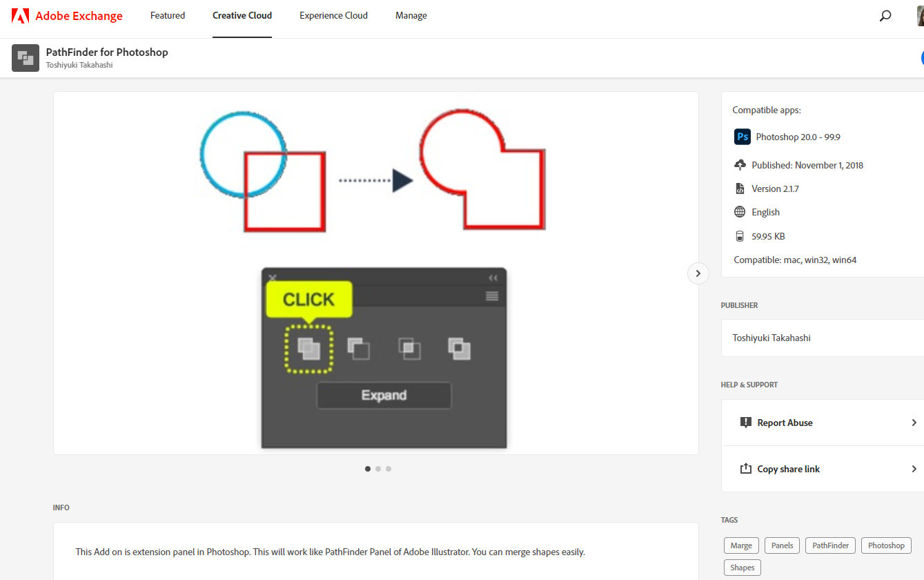924x580 pixels.
Task: Expand Copy share link chevron
Action: click(914, 469)
